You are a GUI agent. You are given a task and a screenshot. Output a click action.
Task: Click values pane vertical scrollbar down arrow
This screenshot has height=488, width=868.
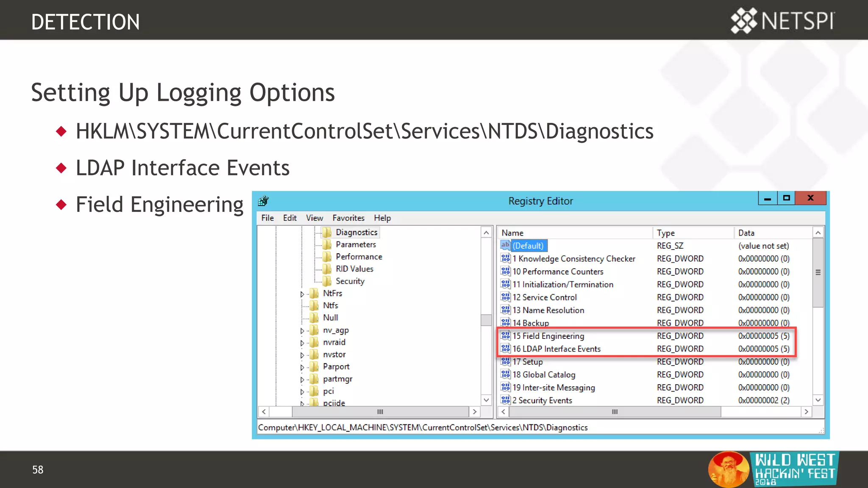818,400
